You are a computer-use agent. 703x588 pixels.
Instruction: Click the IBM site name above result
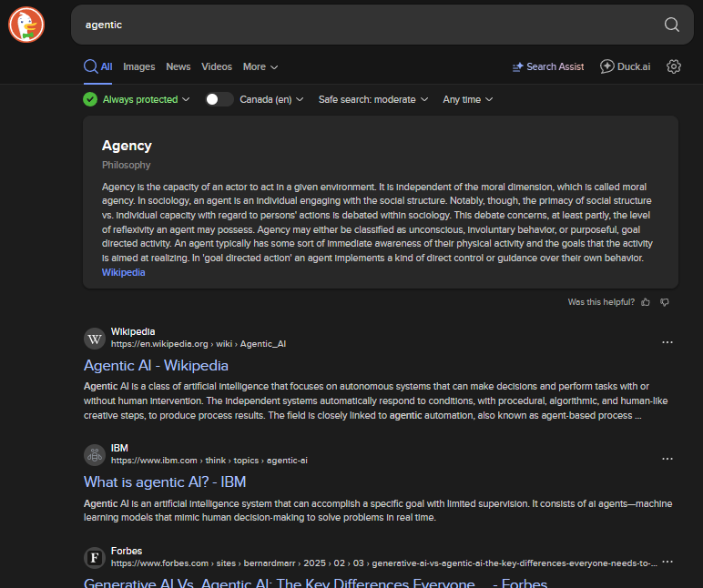[x=119, y=448]
